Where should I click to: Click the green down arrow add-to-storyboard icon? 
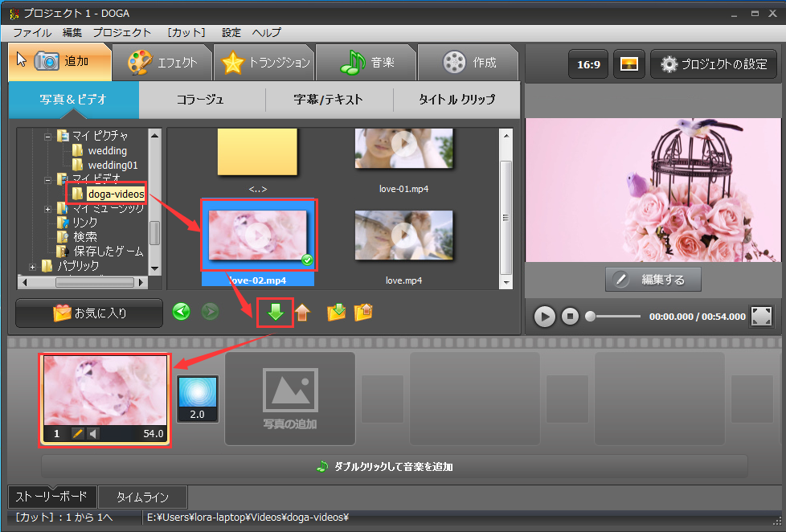276,313
